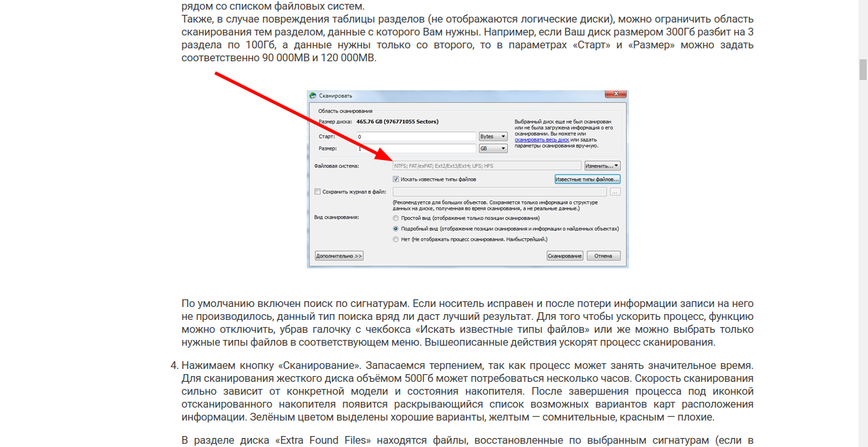Choose 'Нет' scan view radio button
This screenshot has width=868, height=447.
click(396, 239)
